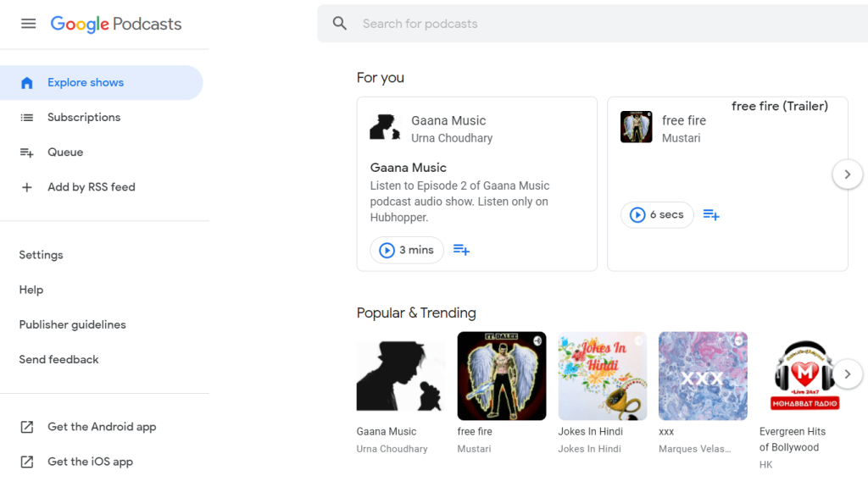This screenshot has width=868, height=487.
Task: Open free fire show thumbnail in For you
Action: click(x=636, y=127)
